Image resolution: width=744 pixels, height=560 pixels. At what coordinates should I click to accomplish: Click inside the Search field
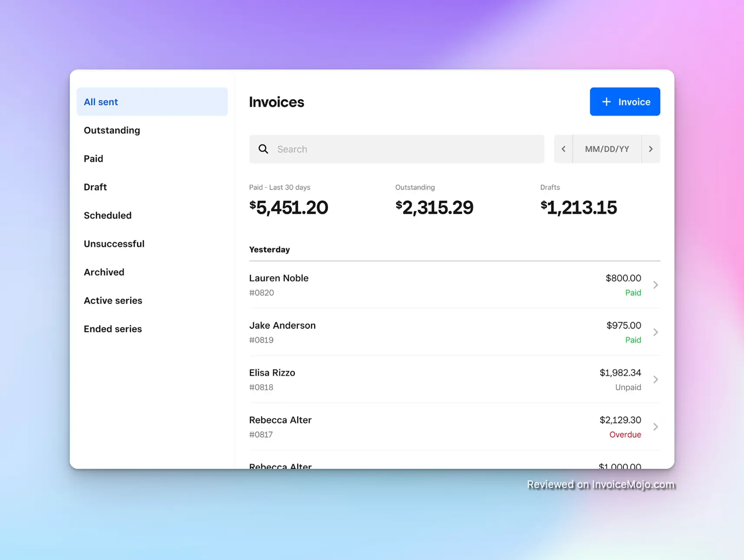coord(396,149)
